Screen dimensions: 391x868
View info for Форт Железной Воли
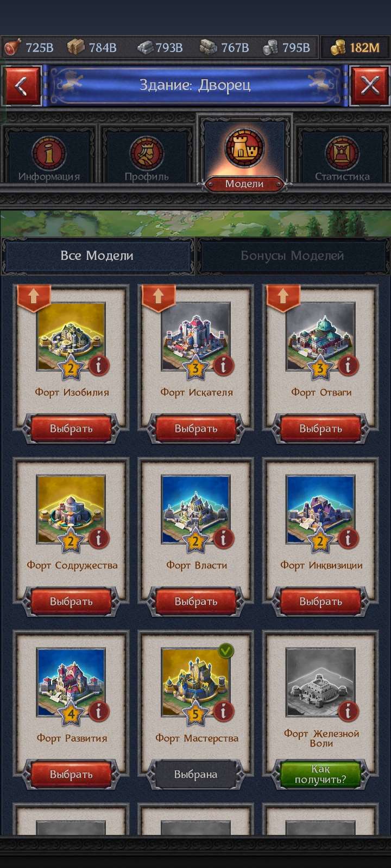(348, 711)
